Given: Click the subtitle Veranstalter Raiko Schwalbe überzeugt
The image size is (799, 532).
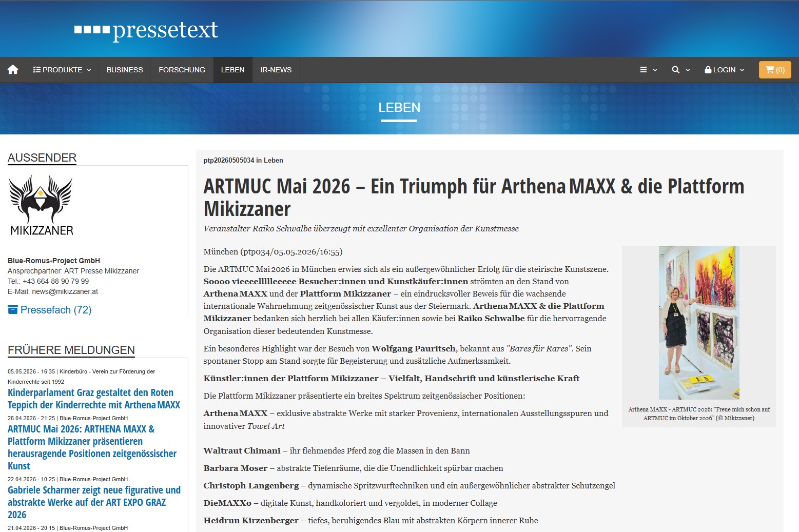Looking at the screenshot, I should 361,229.
